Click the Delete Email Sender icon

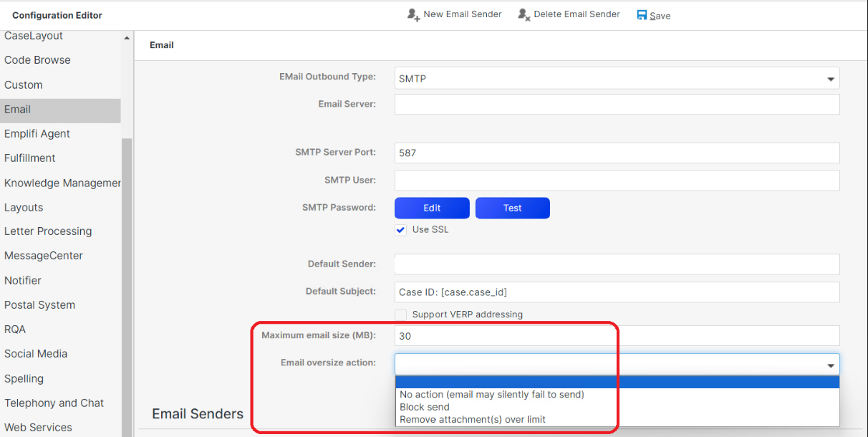click(x=524, y=15)
